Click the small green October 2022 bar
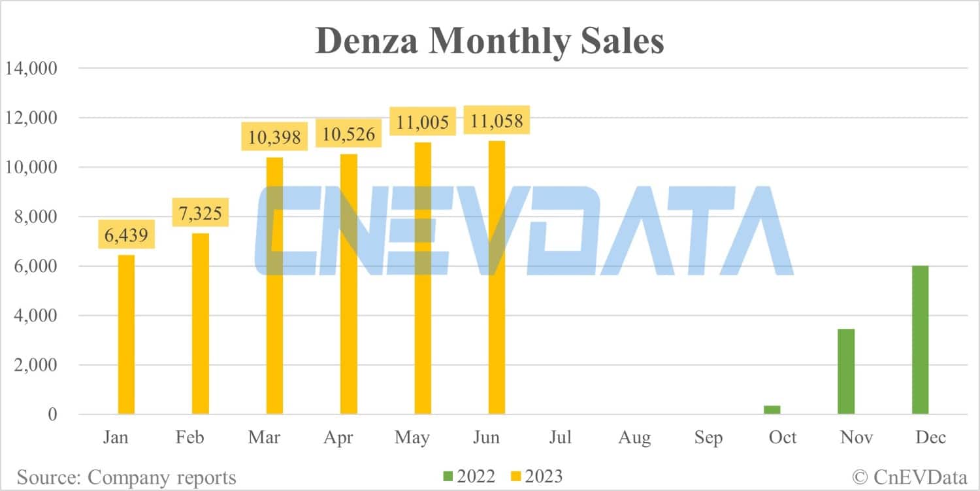This screenshot has width=980, height=491. click(772, 410)
